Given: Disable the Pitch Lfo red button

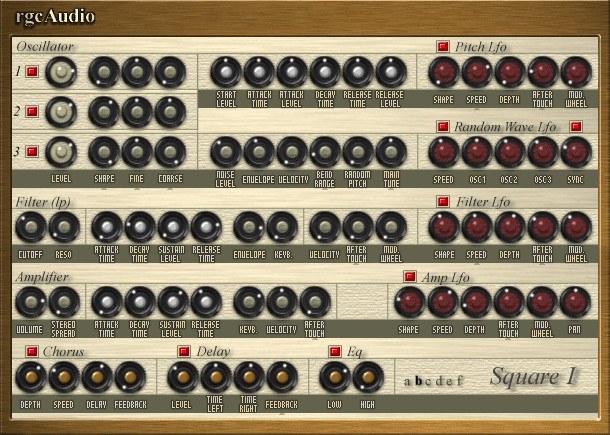Looking at the screenshot, I should tap(443, 46).
